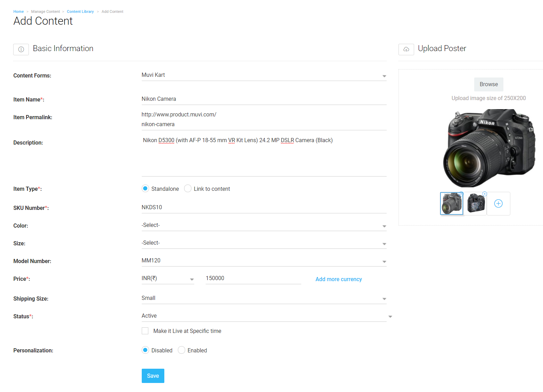
Task: Click the Basic Information info icon
Action: pos(21,49)
